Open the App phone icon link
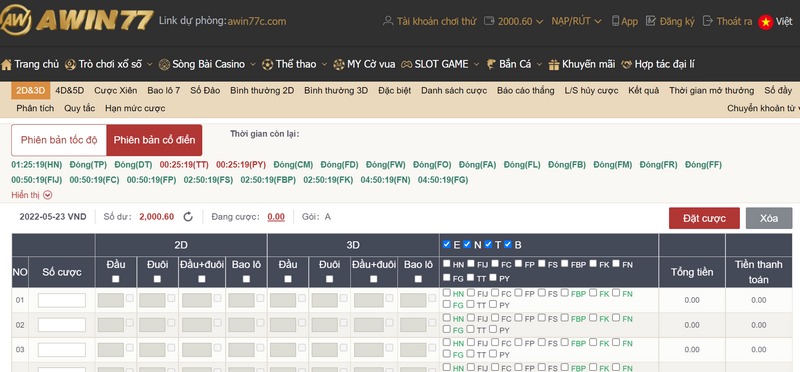This screenshot has width=800, height=372. click(x=615, y=21)
